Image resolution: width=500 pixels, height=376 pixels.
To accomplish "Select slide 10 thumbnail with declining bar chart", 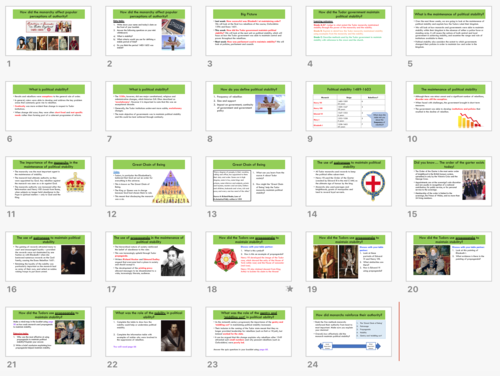I will (449, 106).
